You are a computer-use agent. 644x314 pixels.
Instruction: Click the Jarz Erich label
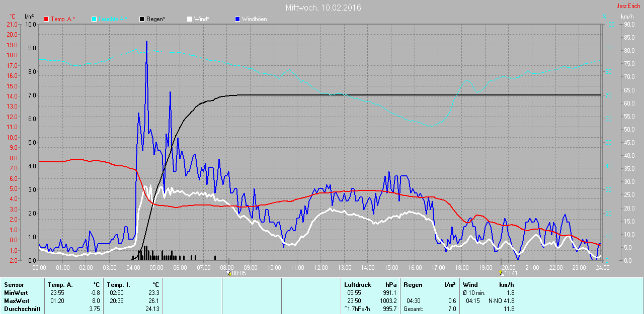(x=628, y=6)
